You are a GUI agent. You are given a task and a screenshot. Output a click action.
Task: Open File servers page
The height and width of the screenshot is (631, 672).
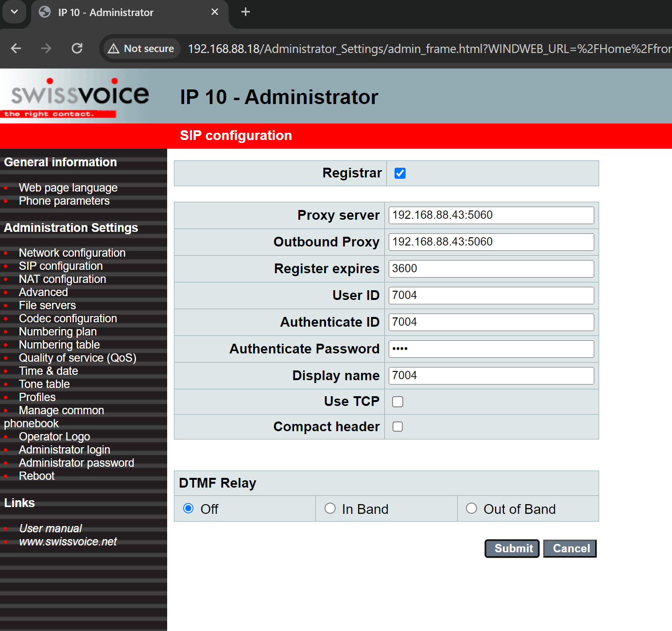tap(47, 305)
